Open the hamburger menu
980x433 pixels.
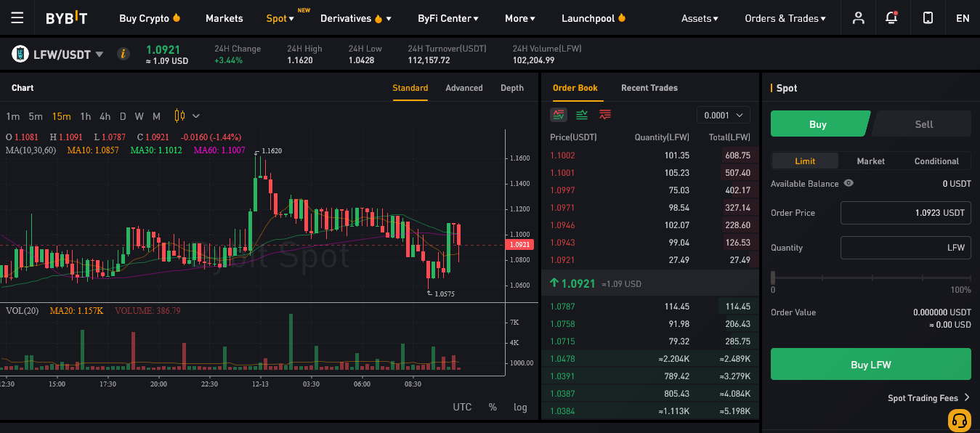[17, 18]
